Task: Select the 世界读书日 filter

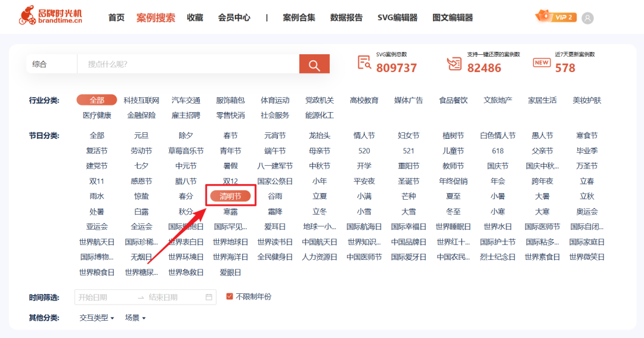Action: [x=275, y=242]
